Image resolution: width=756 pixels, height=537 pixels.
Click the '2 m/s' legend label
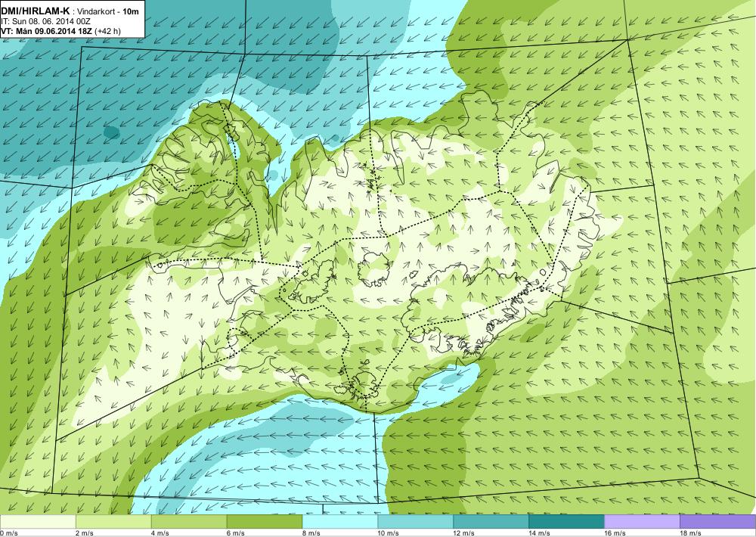point(85,533)
